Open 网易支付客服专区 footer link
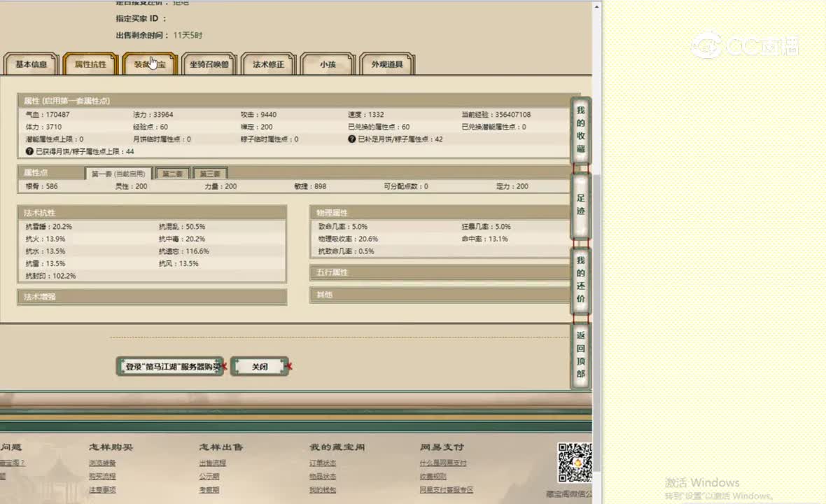Viewport: 826px width, 504px height. point(446,490)
